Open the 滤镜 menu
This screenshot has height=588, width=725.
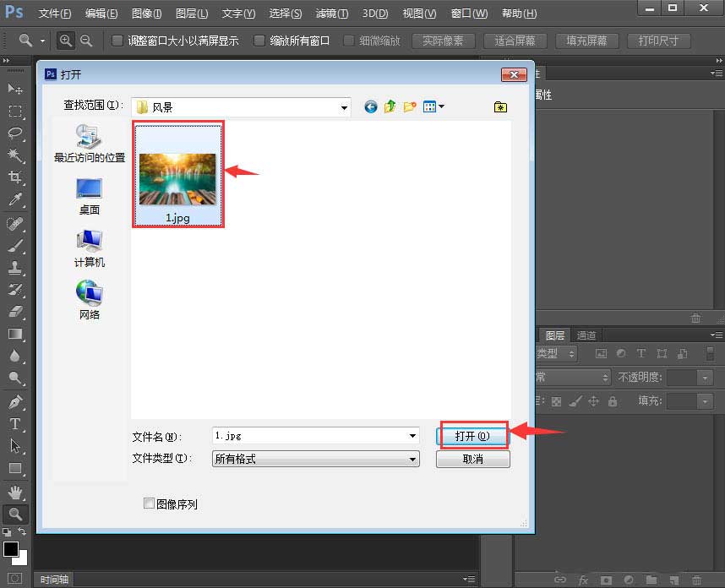point(331,13)
